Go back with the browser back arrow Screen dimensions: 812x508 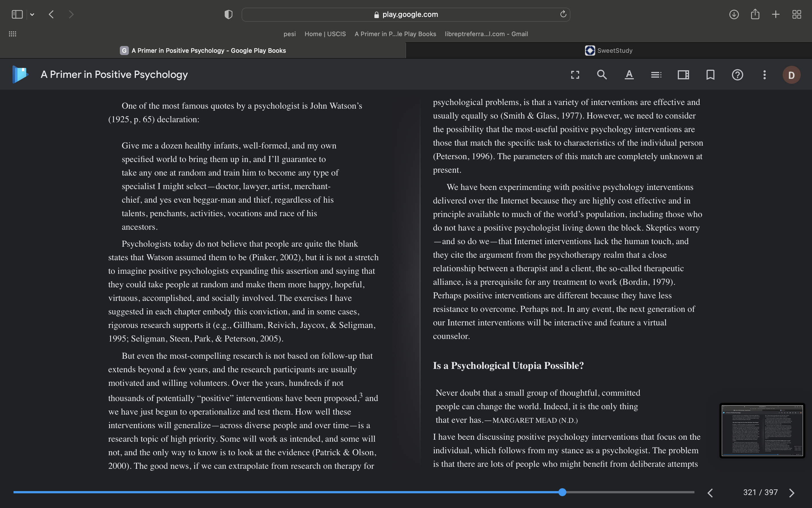click(x=51, y=14)
